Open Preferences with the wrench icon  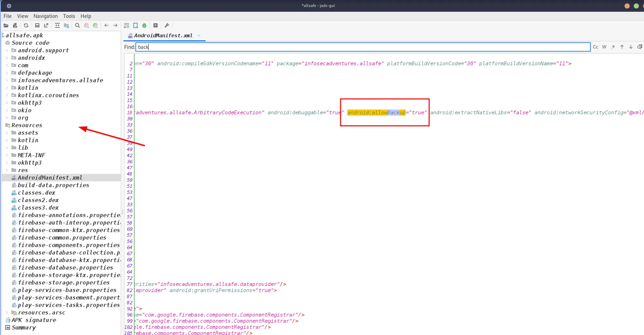[167, 25]
